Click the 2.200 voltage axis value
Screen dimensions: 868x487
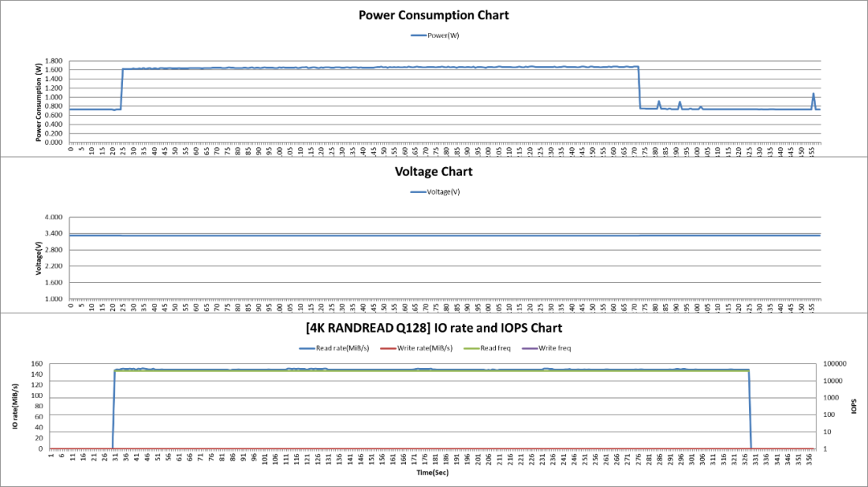point(54,266)
